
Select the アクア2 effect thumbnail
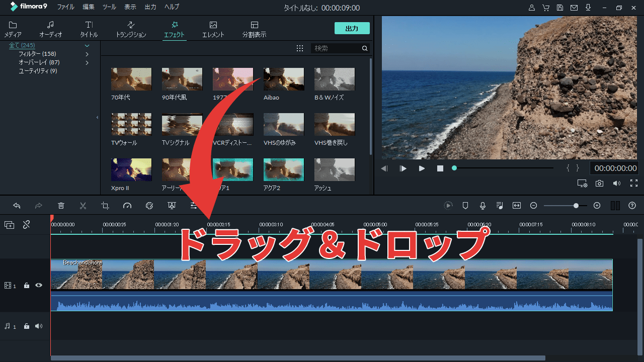pyautogui.click(x=284, y=170)
